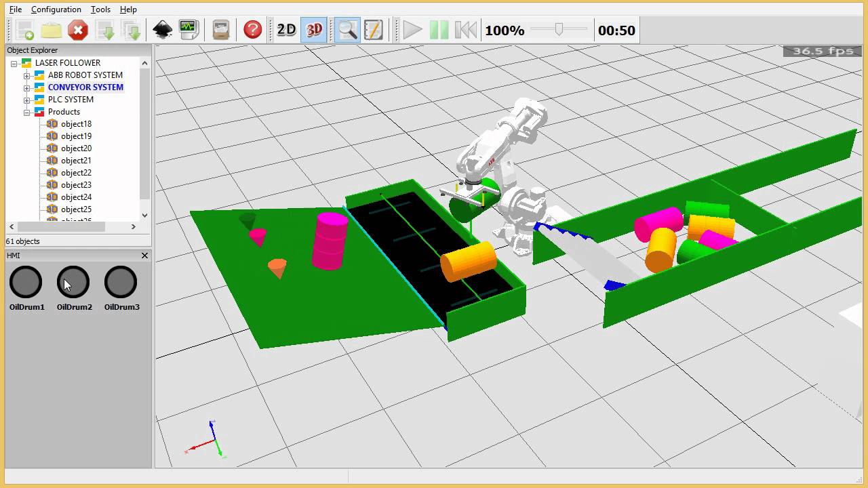The image size is (868, 488).
Task: Close the HMI panel
Action: click(x=144, y=256)
